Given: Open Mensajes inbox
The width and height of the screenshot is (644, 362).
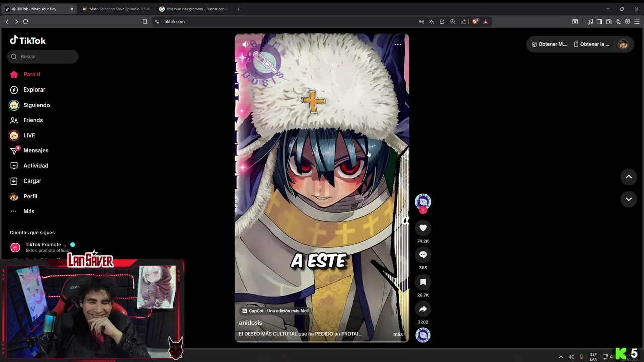Looking at the screenshot, I should 29,150.
